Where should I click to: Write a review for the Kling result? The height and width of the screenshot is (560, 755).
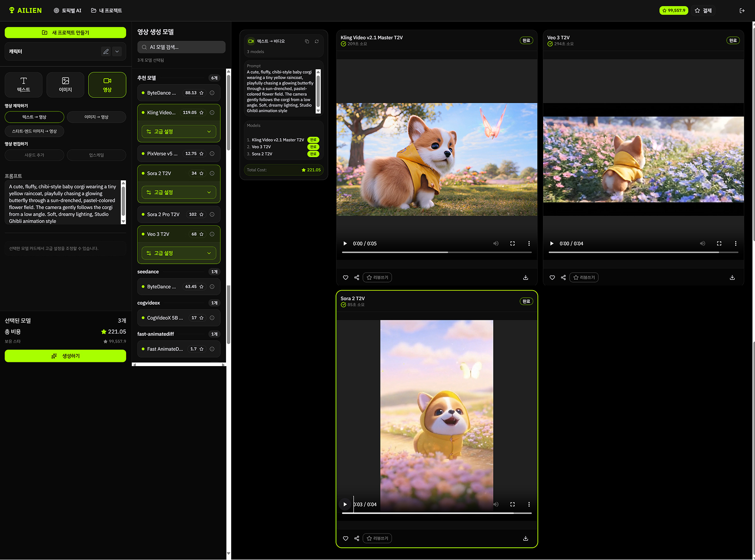pos(377,277)
